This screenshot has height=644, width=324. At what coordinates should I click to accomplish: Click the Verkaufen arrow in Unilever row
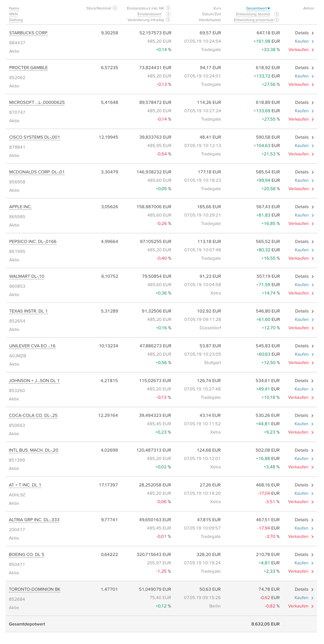click(x=313, y=363)
